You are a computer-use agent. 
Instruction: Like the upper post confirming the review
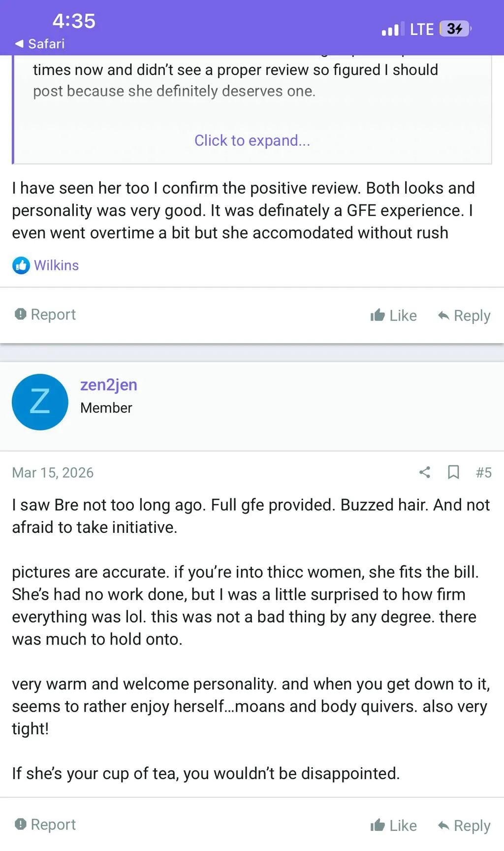pyautogui.click(x=394, y=315)
